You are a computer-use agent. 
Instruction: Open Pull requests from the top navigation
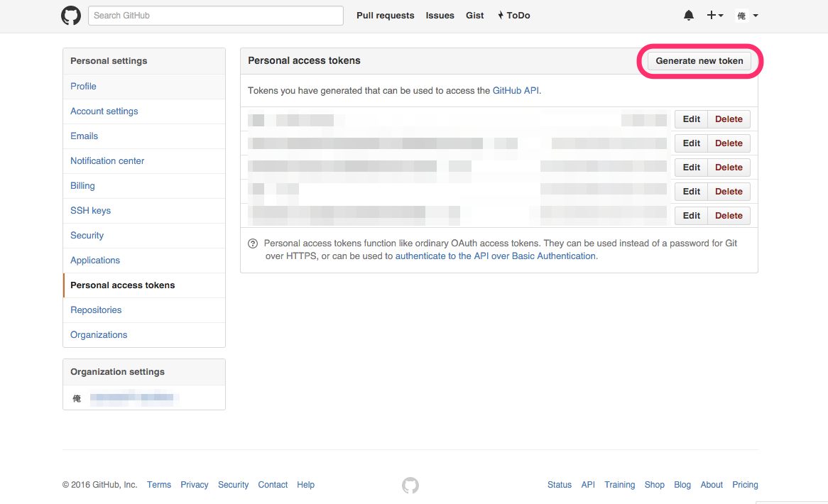pos(385,15)
